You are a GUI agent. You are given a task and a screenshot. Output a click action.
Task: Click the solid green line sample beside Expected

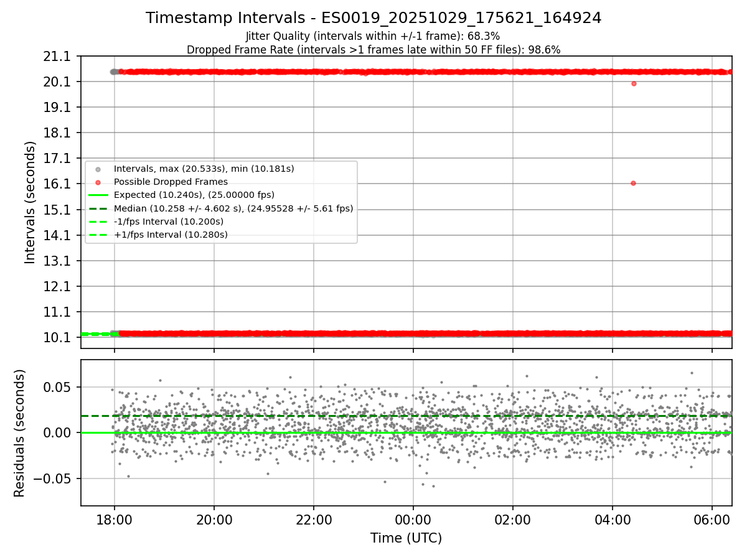click(98, 195)
